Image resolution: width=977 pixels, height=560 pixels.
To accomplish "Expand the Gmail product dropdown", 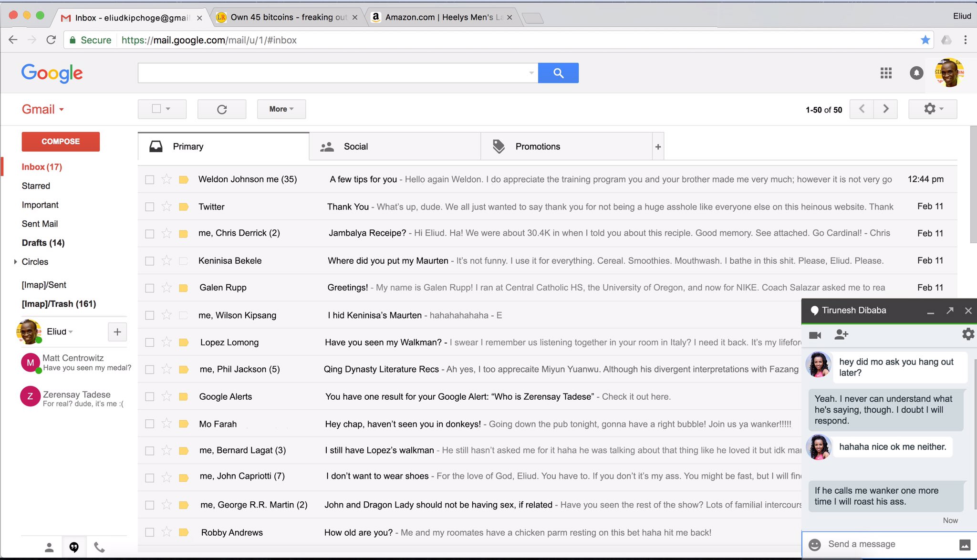I will [43, 109].
